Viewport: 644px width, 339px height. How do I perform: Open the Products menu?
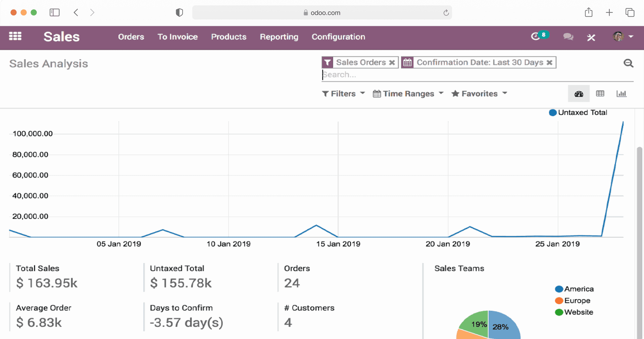(x=229, y=37)
